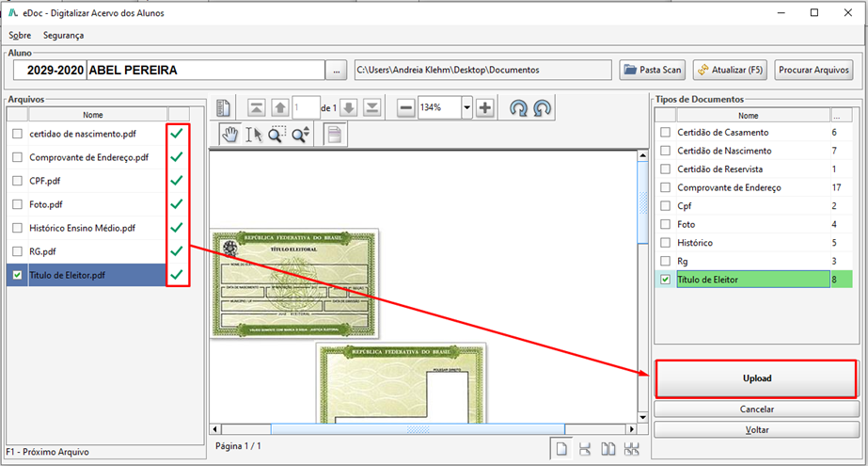Uncheck Título de Eleitor document type

click(666, 280)
